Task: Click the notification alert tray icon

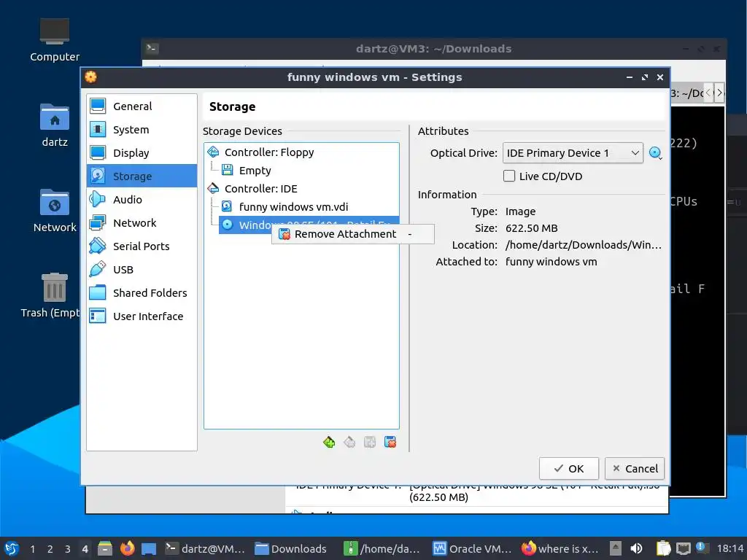Action: pyautogui.click(x=701, y=548)
